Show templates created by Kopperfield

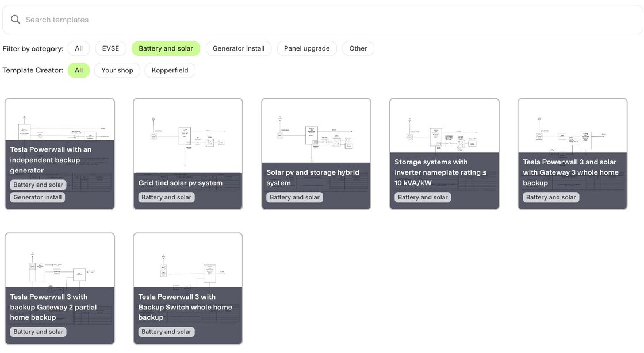pos(170,70)
